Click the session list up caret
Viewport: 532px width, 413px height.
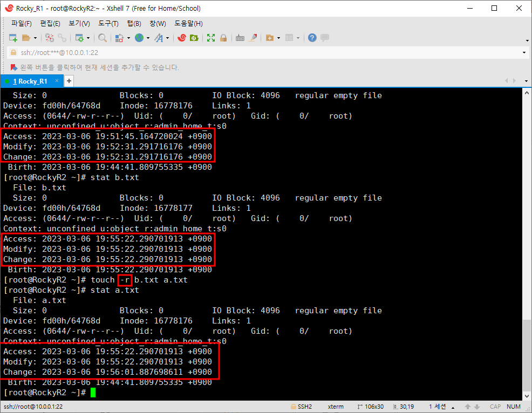pos(453,407)
